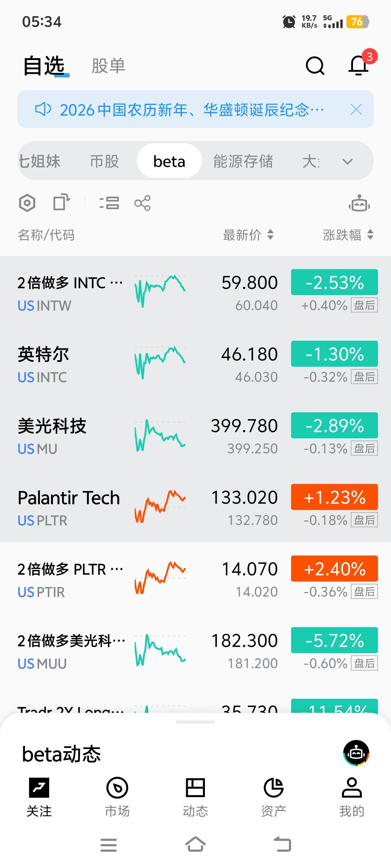Tap the 美光科技 mini price chart
The width and height of the screenshot is (391, 868).
pos(160,435)
